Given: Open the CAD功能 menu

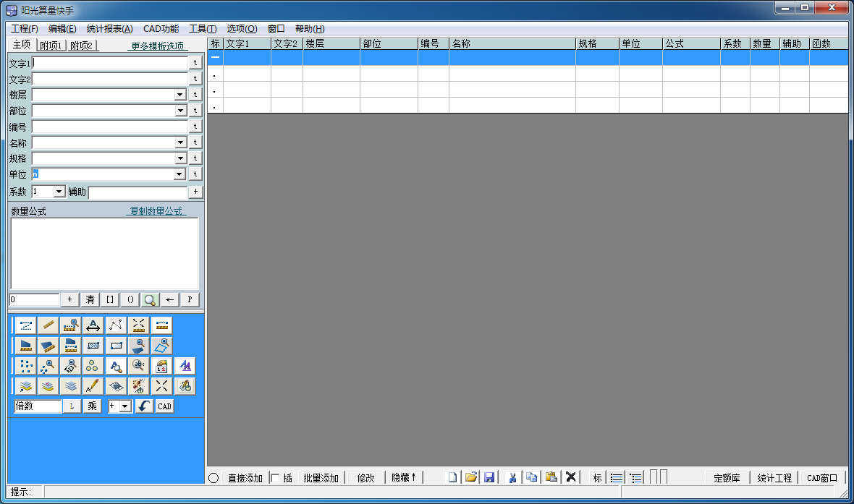Looking at the screenshot, I should (x=161, y=29).
